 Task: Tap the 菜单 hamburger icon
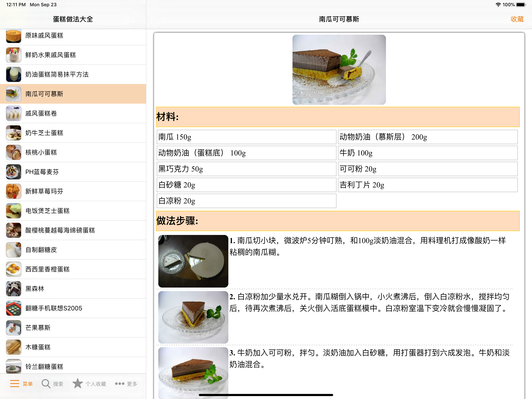pyautogui.click(x=14, y=384)
